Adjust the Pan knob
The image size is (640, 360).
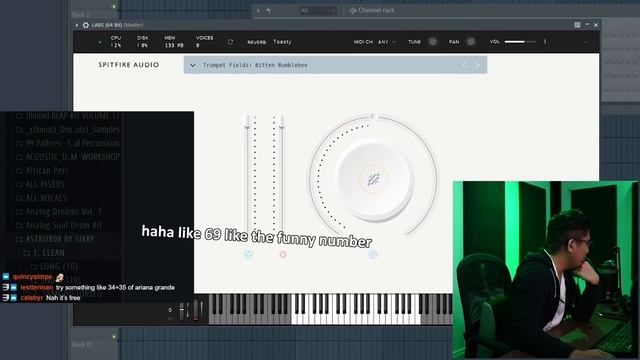click(x=471, y=42)
